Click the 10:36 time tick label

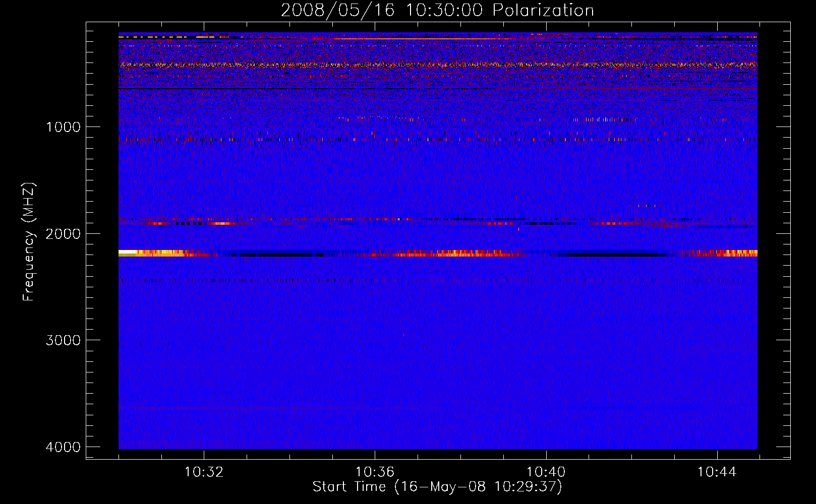[x=375, y=472]
